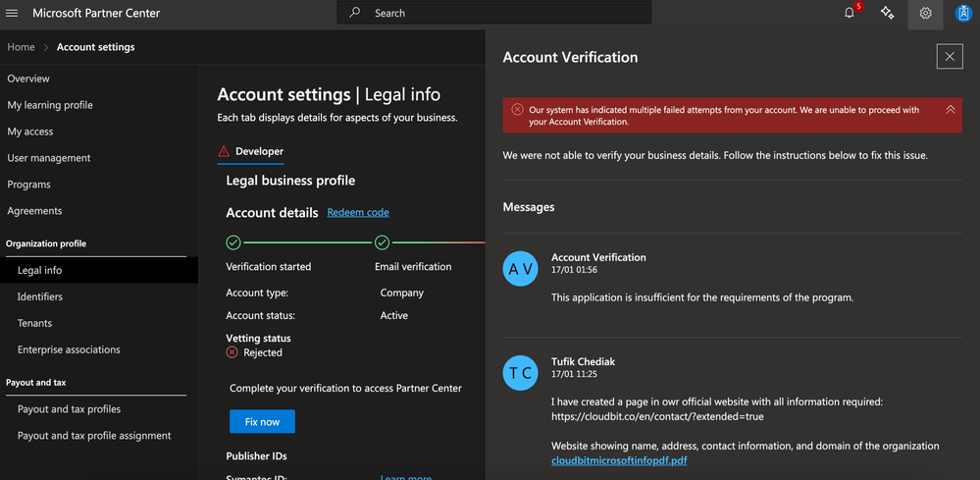Open My learning profile
Image resolution: width=980 pixels, height=480 pixels.
coord(50,105)
